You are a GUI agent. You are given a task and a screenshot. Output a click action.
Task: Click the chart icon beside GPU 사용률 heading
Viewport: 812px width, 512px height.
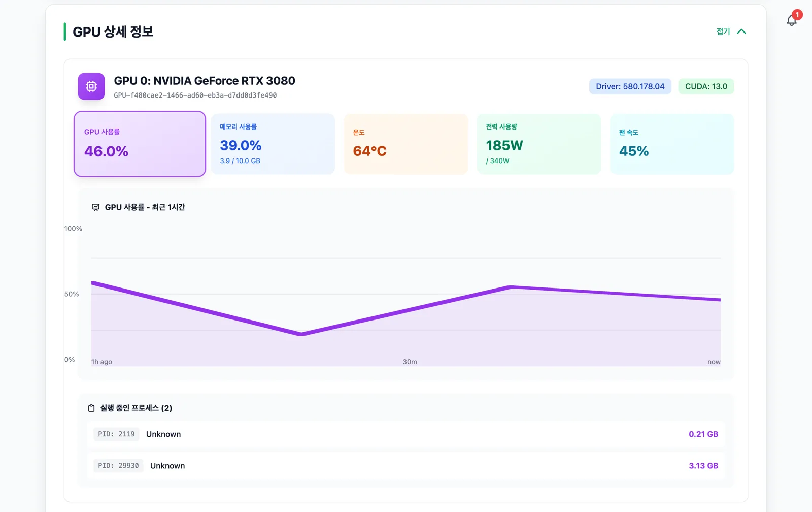point(96,207)
